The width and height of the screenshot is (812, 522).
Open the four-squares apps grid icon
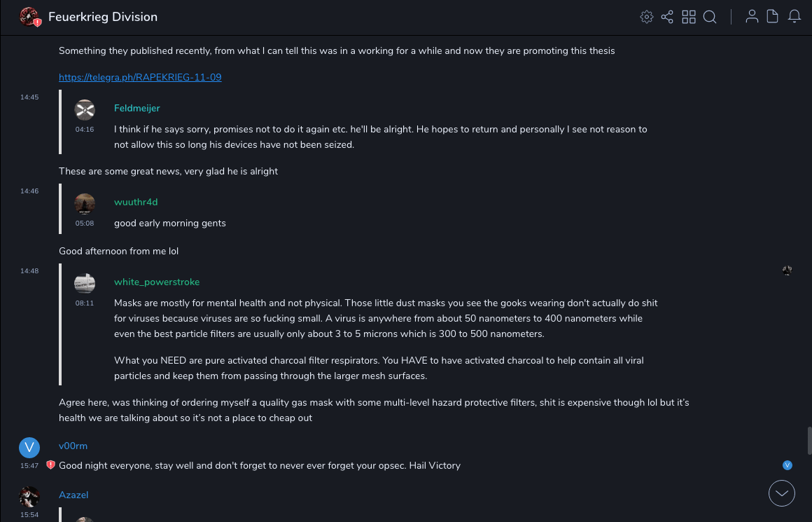click(689, 17)
